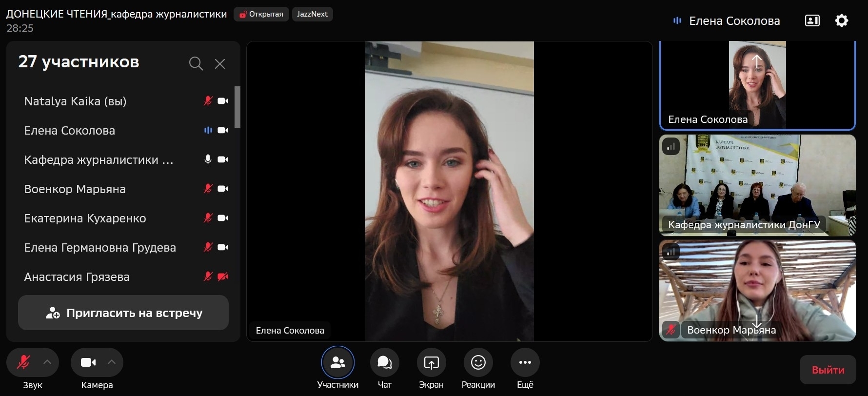Unmute microphone with the Звук button
Viewport: 868px width, 396px height.
pos(23,362)
